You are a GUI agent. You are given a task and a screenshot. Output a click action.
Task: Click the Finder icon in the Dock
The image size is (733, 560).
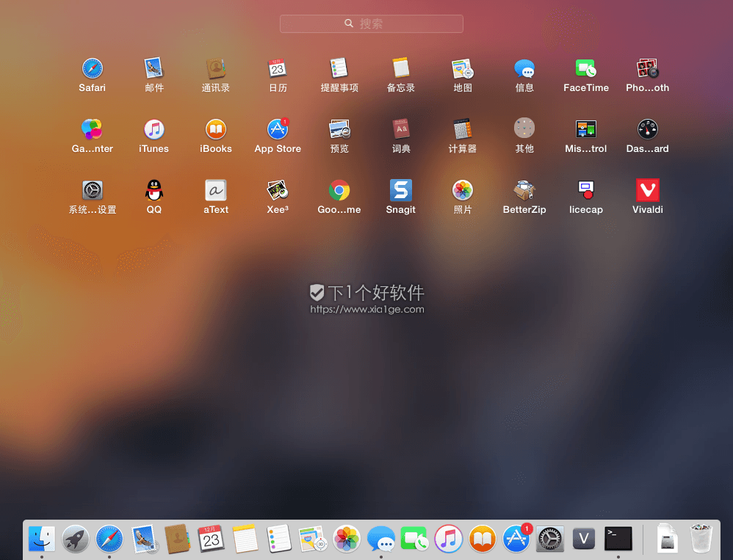[x=41, y=539]
